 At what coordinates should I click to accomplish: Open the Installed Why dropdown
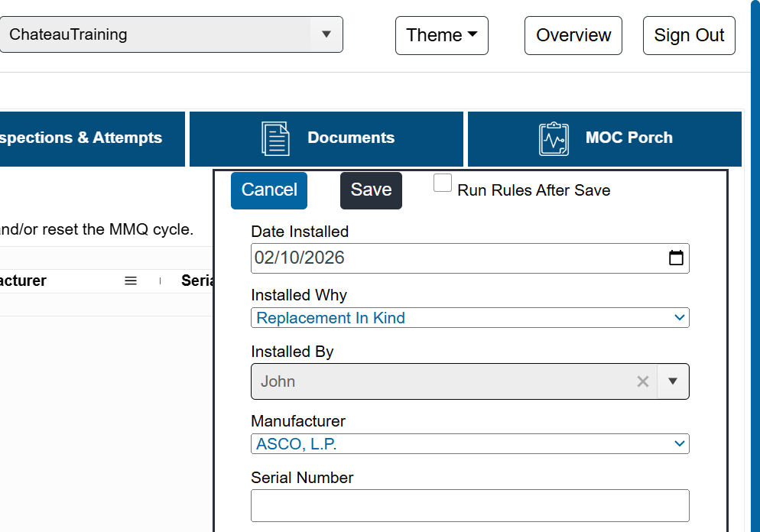tap(470, 318)
